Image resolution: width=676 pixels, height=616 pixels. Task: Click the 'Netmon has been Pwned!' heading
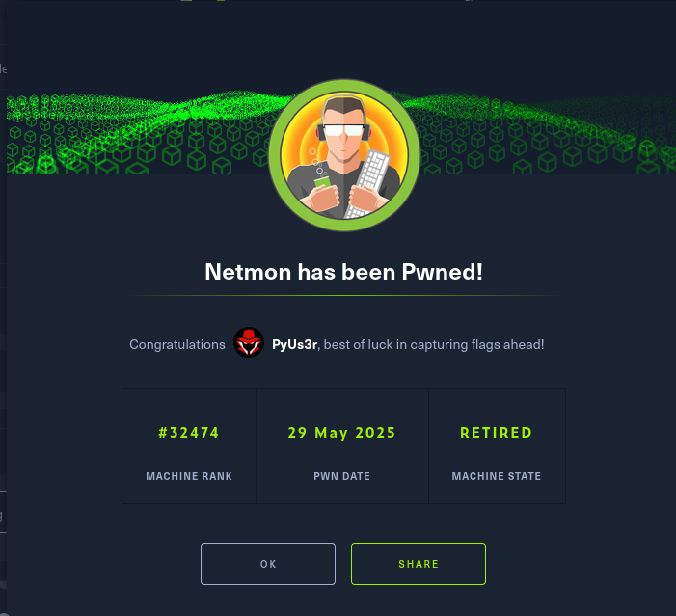(x=343, y=272)
